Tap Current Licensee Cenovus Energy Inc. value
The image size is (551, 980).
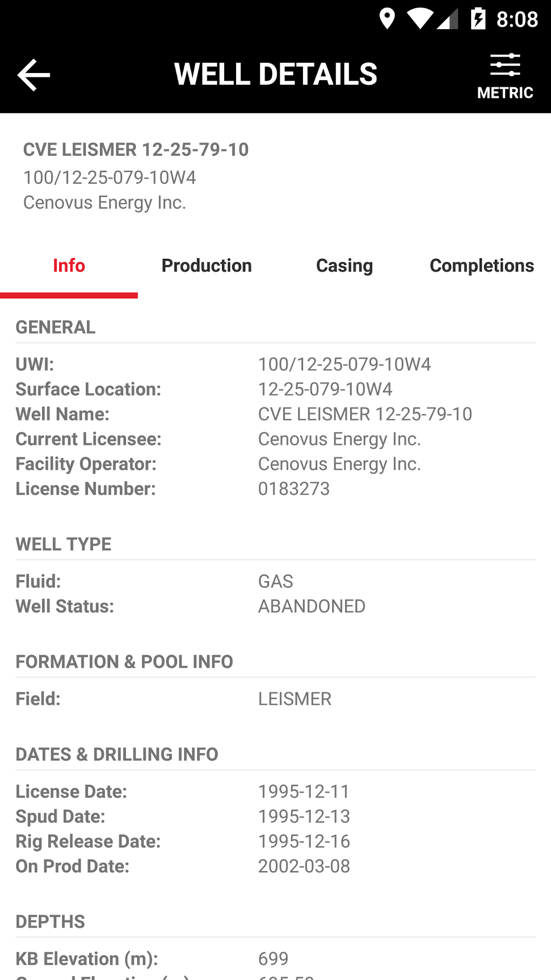(339, 439)
